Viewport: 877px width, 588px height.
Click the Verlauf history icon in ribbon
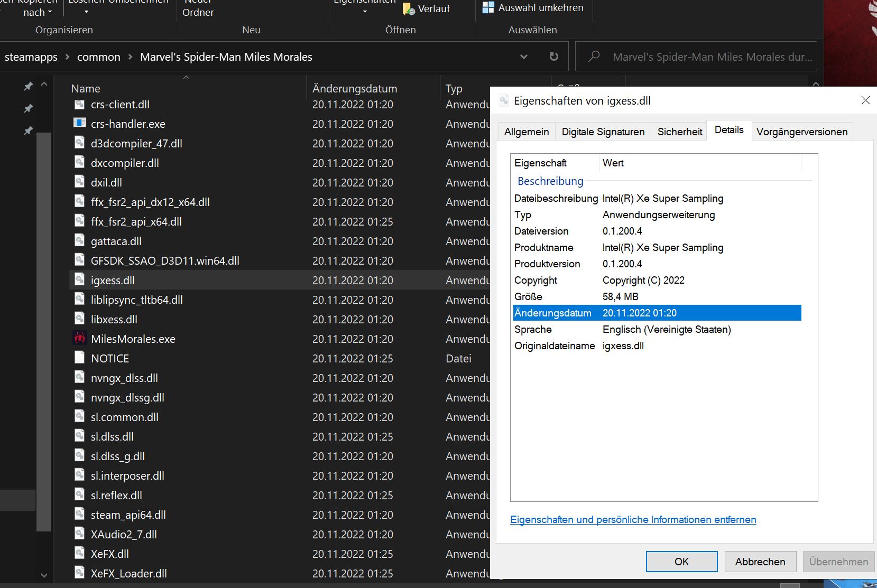[x=409, y=8]
